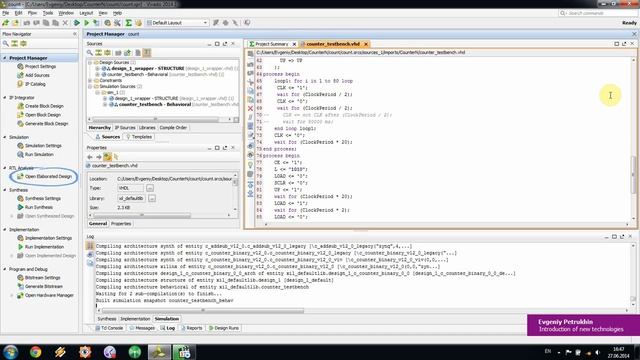
Task: Click the back arrow in Properties panel
Action: tap(90, 157)
